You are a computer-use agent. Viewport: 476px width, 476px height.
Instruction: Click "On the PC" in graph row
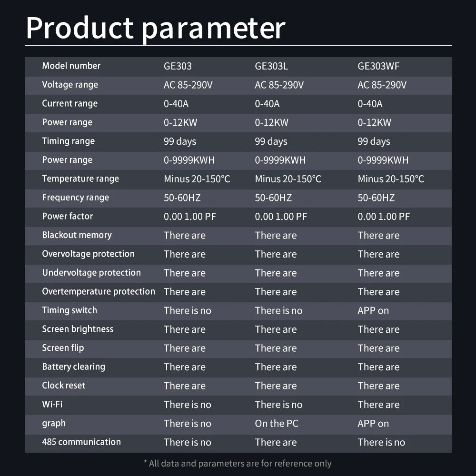click(277, 423)
